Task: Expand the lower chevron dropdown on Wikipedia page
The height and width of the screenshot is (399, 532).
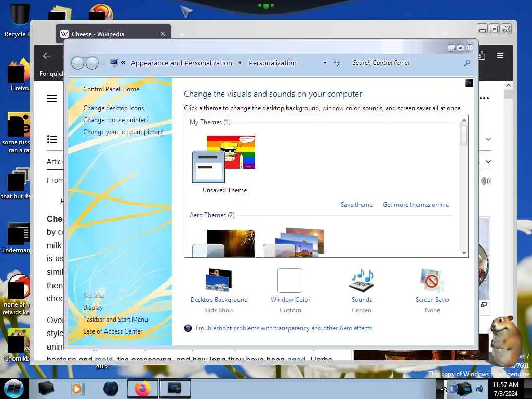Action: 488,162
